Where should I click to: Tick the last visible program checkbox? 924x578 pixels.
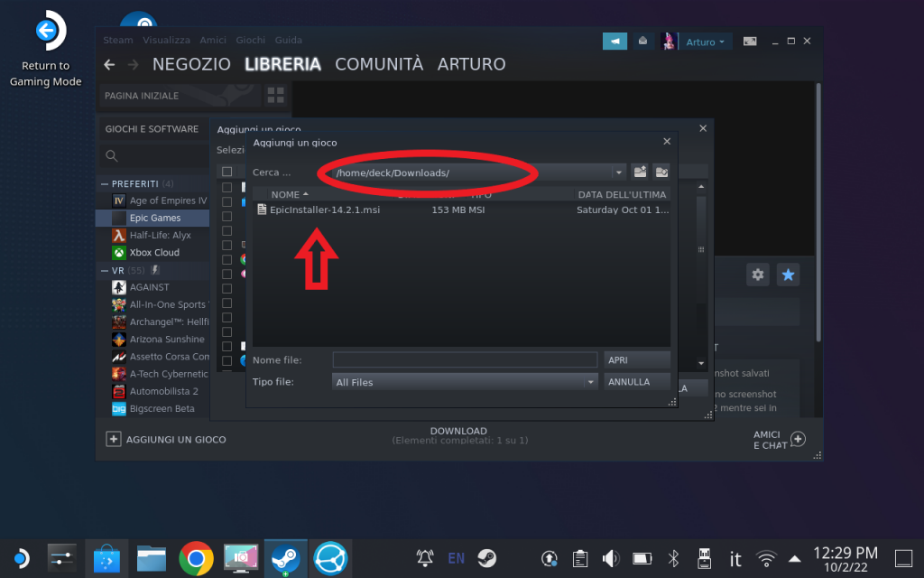(227, 360)
